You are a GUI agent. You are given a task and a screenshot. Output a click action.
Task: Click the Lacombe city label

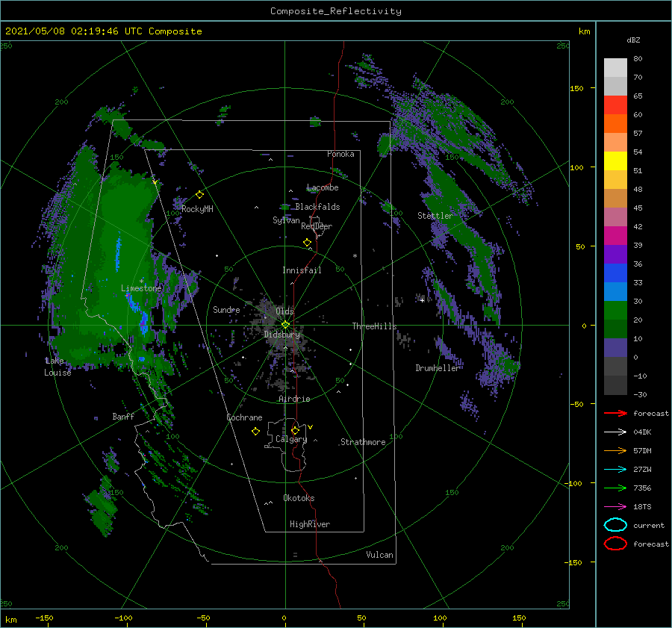[x=323, y=187]
